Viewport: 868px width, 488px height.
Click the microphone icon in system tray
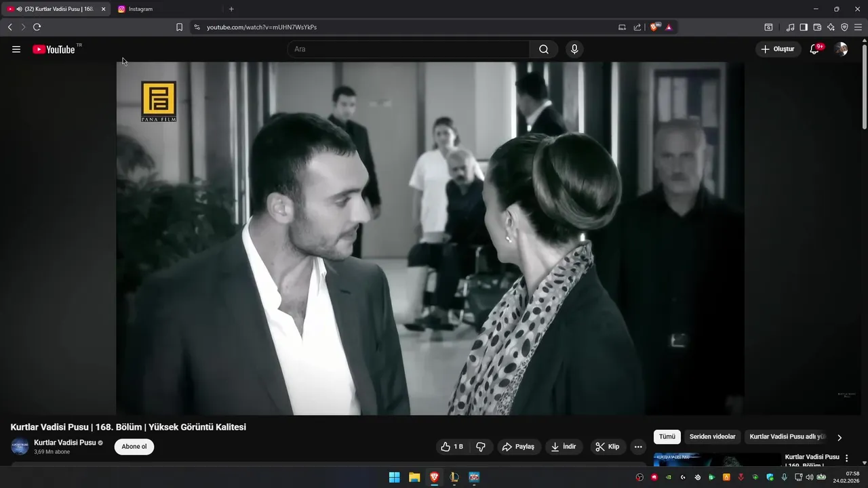pyautogui.click(x=785, y=477)
